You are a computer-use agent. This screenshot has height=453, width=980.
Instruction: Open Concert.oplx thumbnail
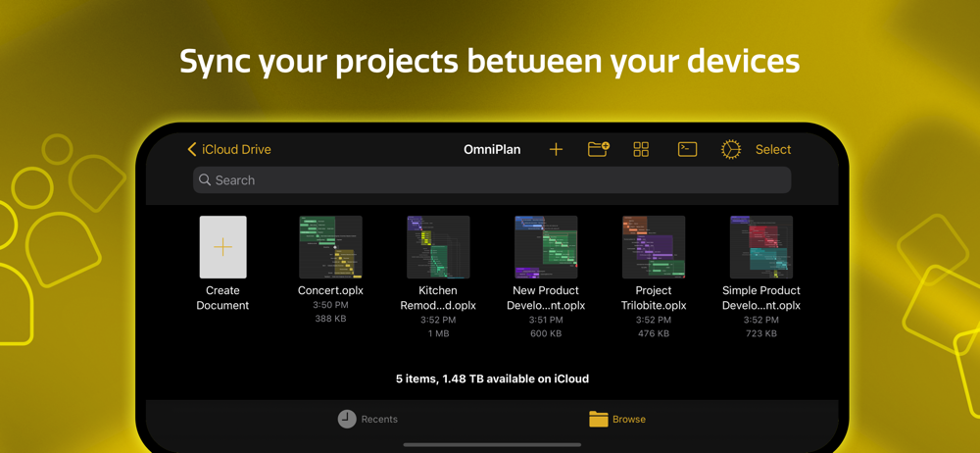point(330,247)
